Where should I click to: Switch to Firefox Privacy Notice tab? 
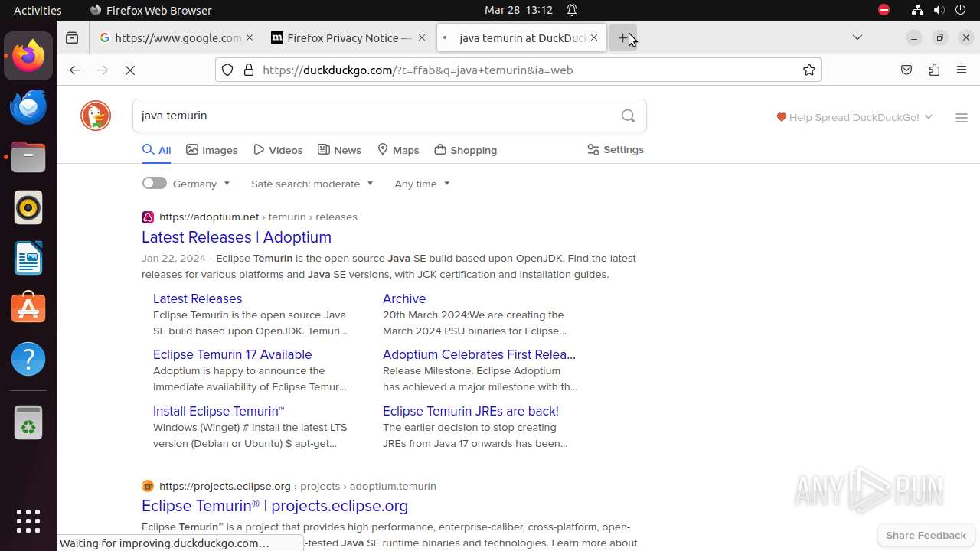(349, 37)
